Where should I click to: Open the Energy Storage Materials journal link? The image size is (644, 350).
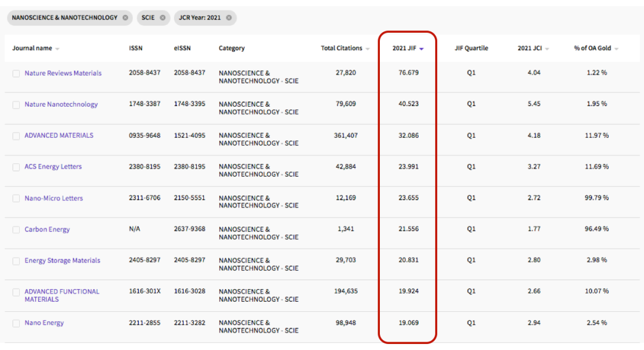(63, 261)
